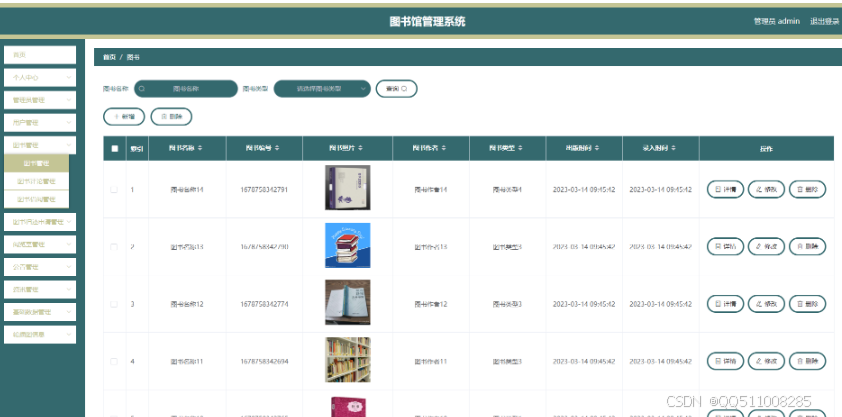Delete row 图书名称13 with 删除
Viewport: 842px width, 417px height.
(x=807, y=246)
